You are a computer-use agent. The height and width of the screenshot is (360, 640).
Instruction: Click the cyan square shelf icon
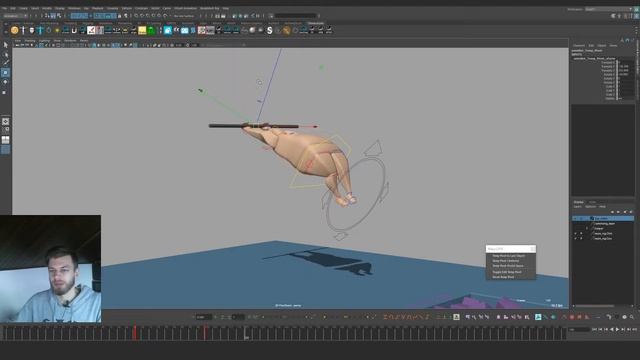168,30
